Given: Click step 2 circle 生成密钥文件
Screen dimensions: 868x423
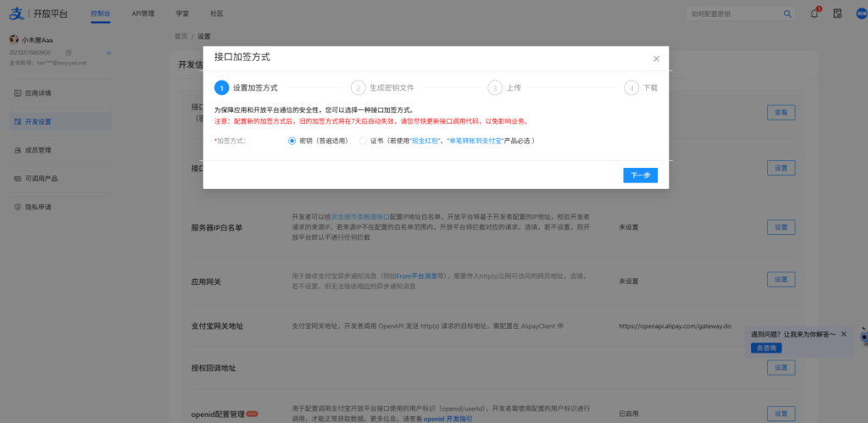Looking at the screenshot, I should point(359,88).
